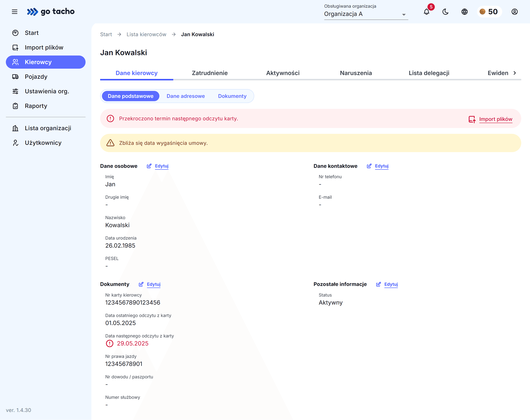Click Import plików link in red alert

pos(496,119)
